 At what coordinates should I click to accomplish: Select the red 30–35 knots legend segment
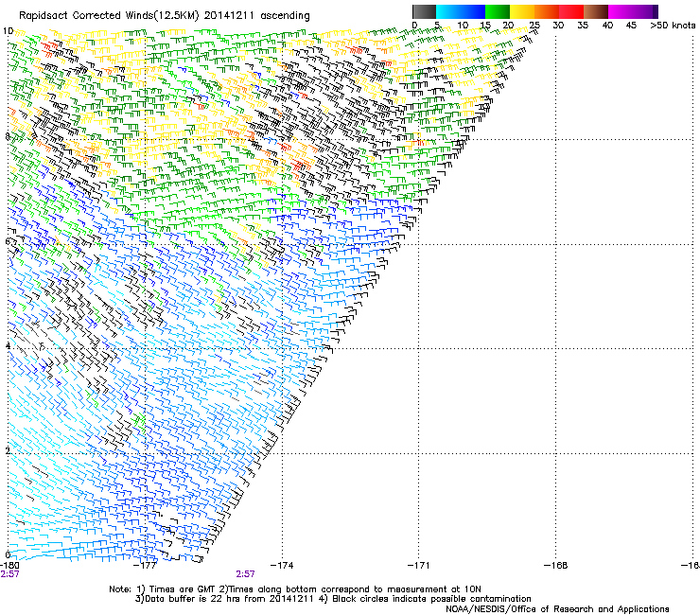(571, 11)
